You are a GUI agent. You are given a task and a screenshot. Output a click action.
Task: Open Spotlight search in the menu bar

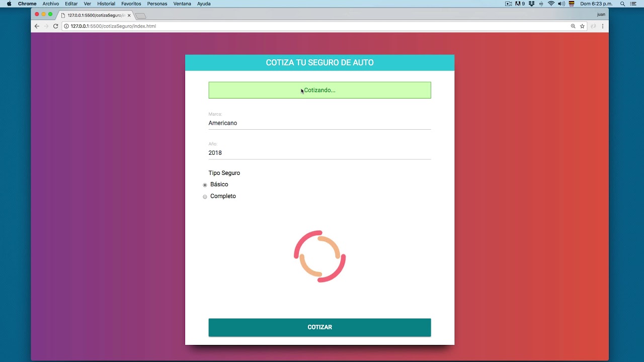[x=622, y=4]
